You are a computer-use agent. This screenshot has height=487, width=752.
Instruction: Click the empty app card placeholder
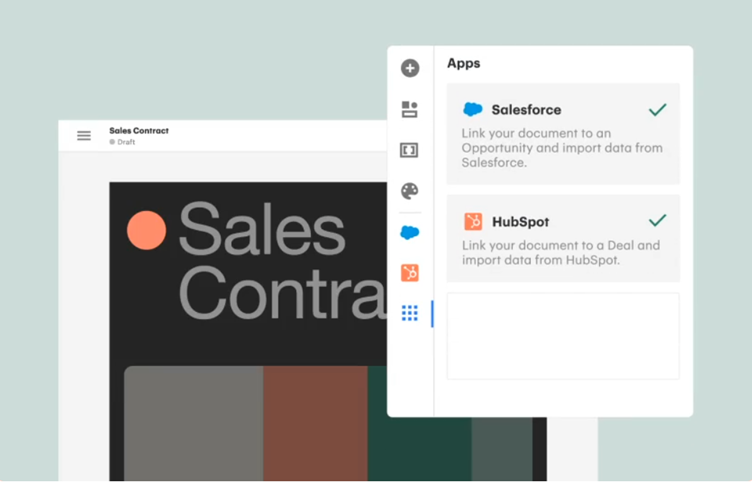click(x=563, y=336)
